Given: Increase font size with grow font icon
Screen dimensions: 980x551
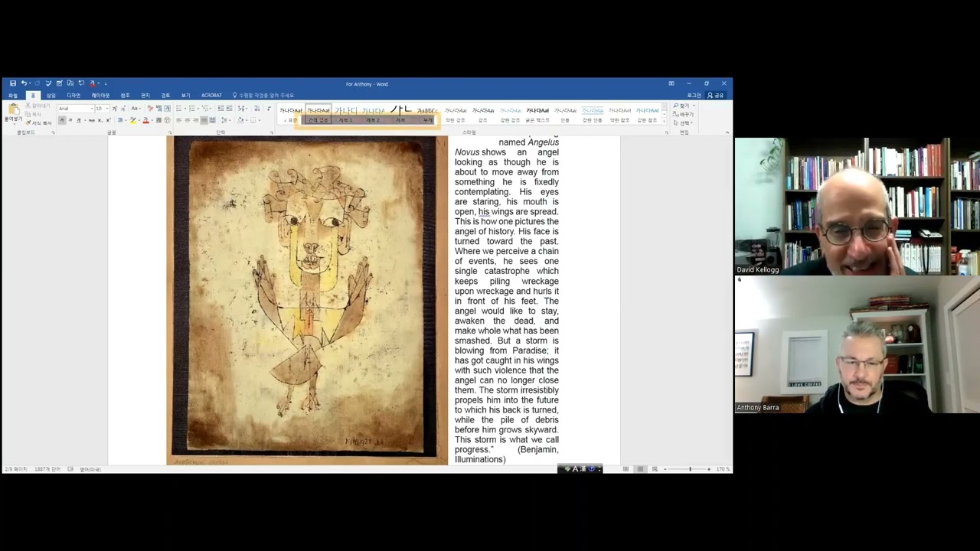Looking at the screenshot, I should click(x=115, y=109).
